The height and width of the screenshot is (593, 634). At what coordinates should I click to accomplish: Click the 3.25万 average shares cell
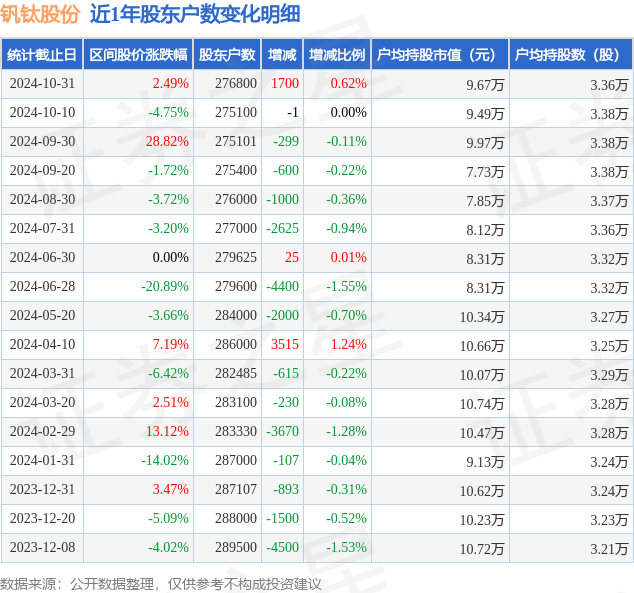(609, 346)
